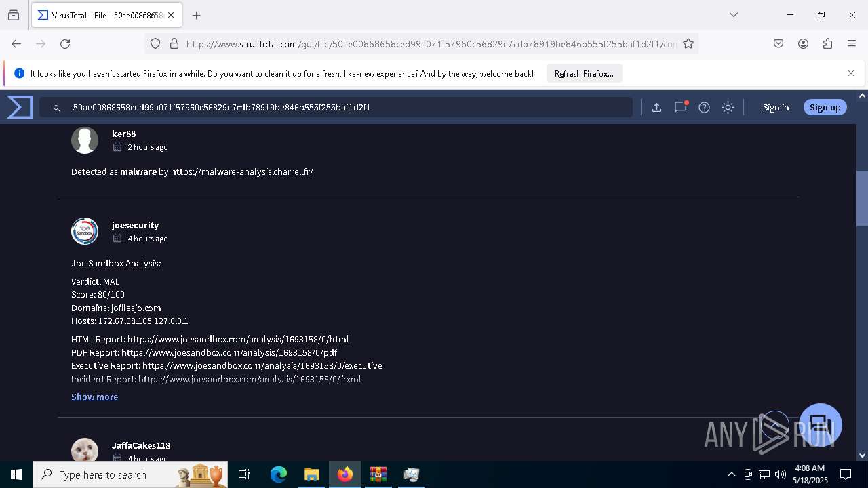Image resolution: width=868 pixels, height=488 pixels.
Task: Expand the list all tabs dropdown
Action: 733,15
